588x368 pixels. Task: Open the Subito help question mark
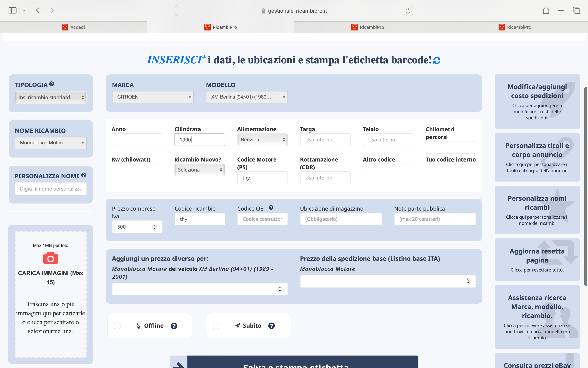tap(271, 326)
